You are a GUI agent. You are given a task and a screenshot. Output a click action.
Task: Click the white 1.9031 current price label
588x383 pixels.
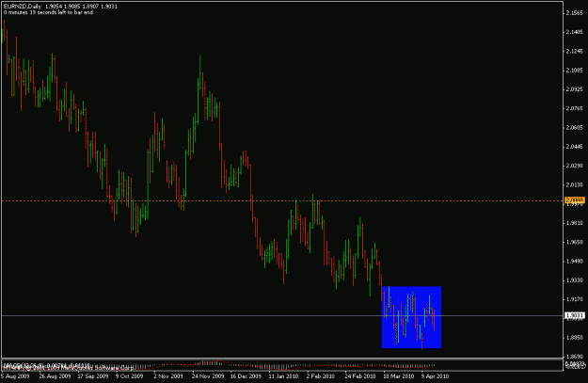(575, 315)
